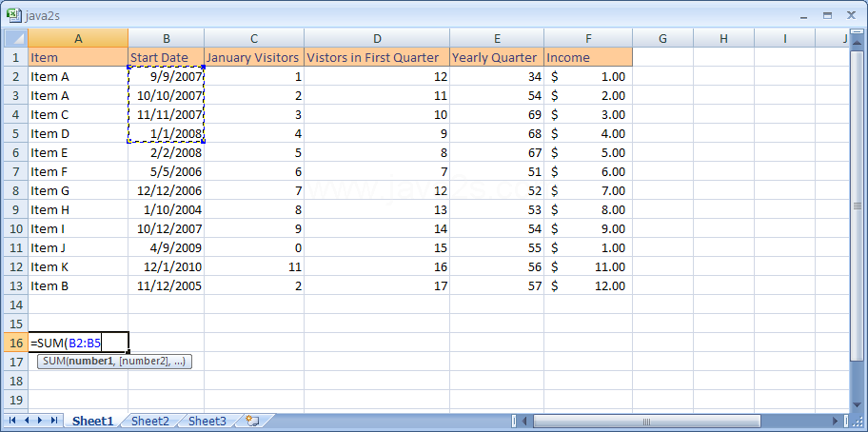The image size is (868, 432).
Task: Select column H header
Action: (x=723, y=39)
